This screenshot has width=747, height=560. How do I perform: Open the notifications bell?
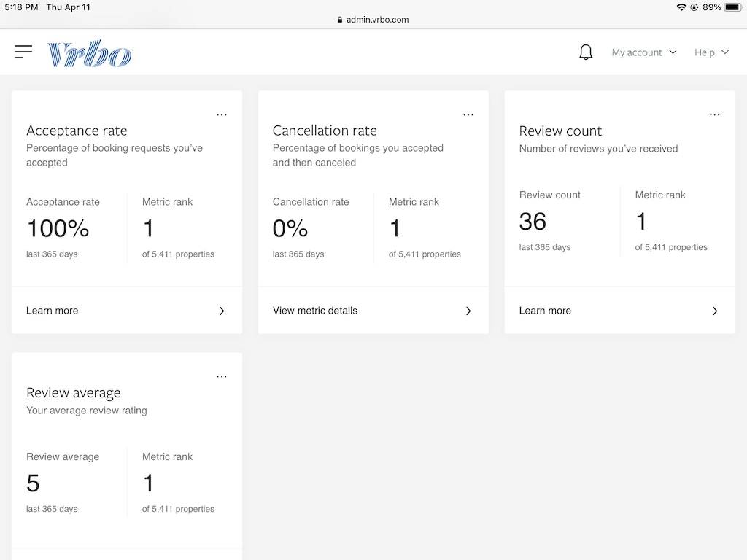coord(586,52)
